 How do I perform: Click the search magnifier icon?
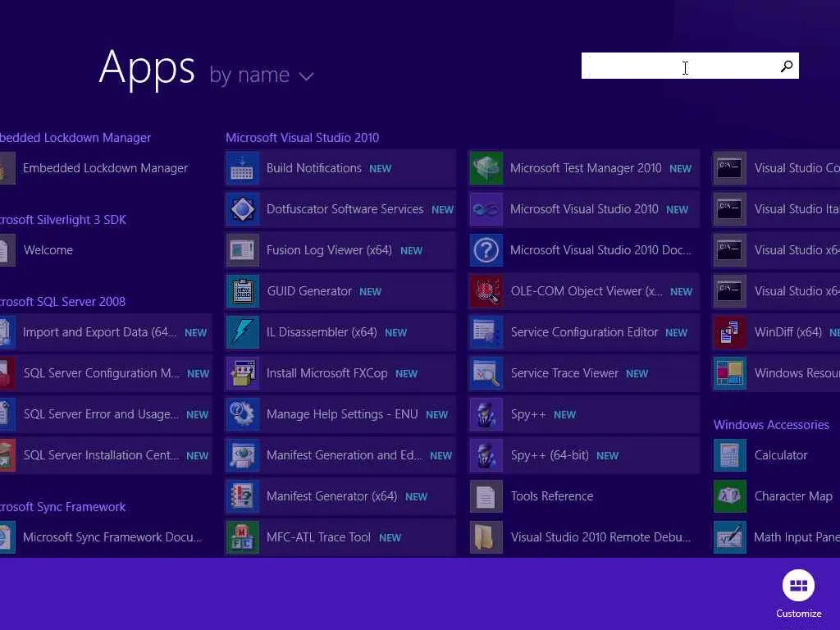[787, 66]
